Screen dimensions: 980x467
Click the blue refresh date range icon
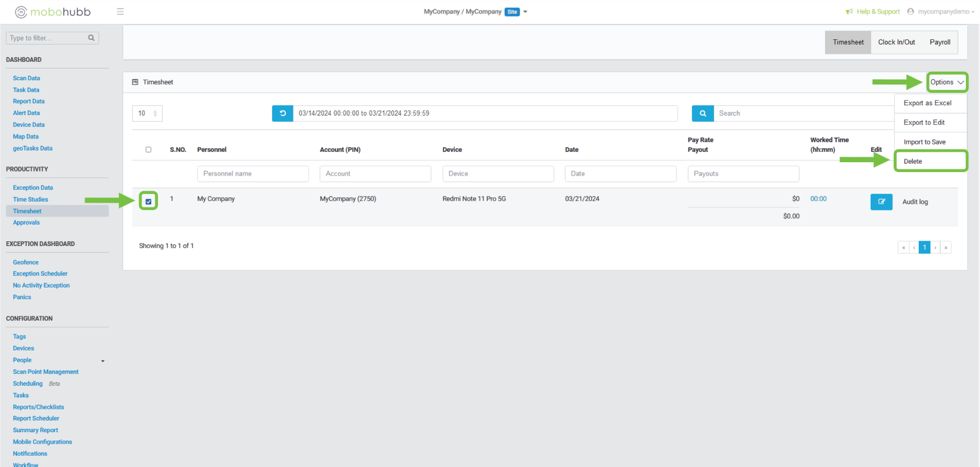pos(282,113)
